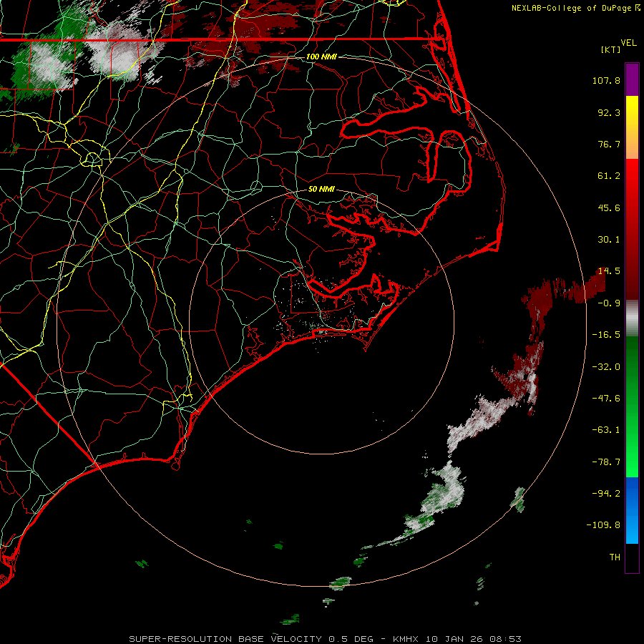Click the 92.3 velocity scale value
Screen dimensions: 644x644
pyautogui.click(x=609, y=112)
